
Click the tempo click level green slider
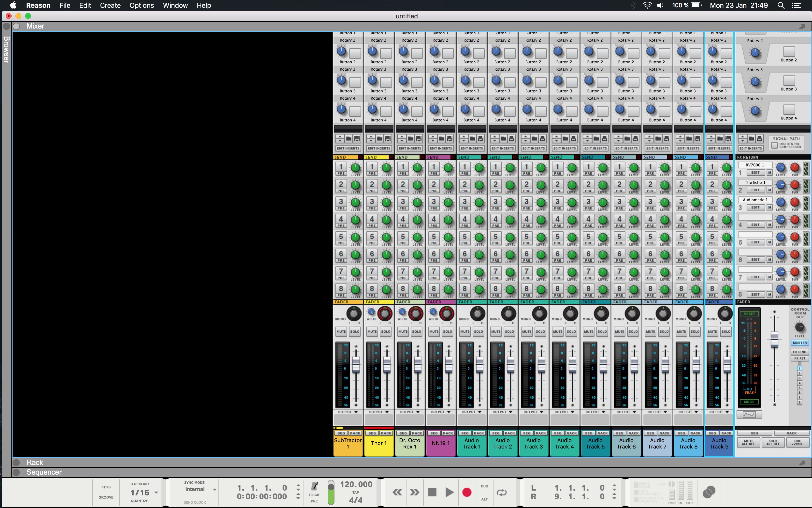tap(331, 492)
